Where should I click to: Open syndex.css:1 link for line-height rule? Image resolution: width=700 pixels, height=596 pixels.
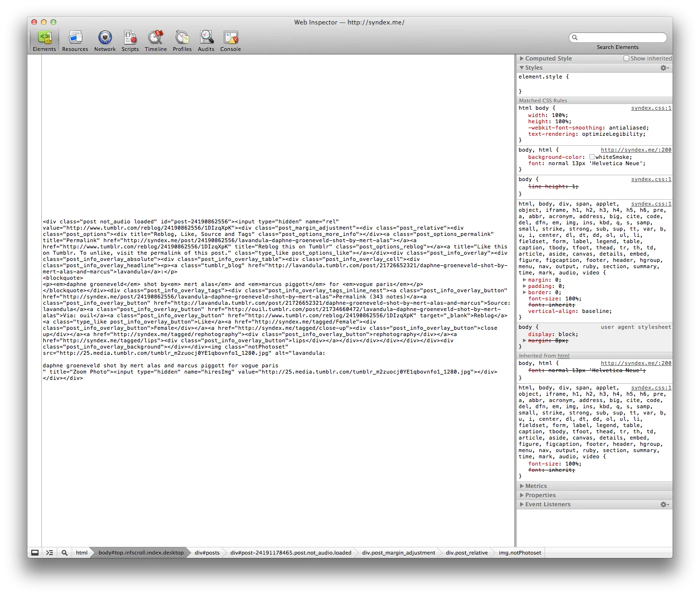click(x=651, y=179)
